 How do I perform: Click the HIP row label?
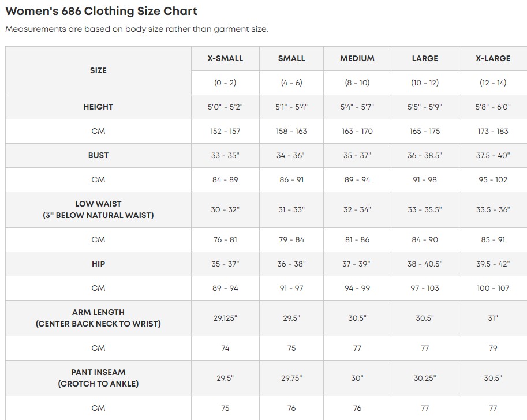98,264
